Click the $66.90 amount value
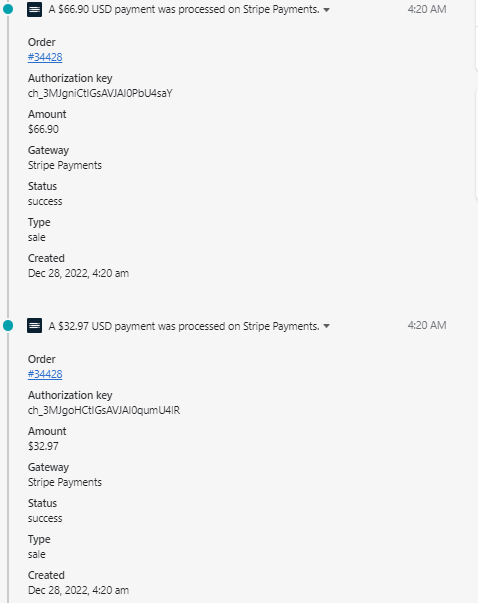The width and height of the screenshot is (478, 603). pos(43,129)
